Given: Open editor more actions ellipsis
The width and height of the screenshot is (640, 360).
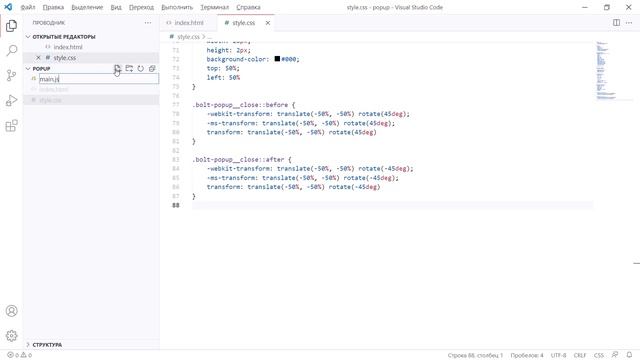Looking at the screenshot, I should 629,23.
